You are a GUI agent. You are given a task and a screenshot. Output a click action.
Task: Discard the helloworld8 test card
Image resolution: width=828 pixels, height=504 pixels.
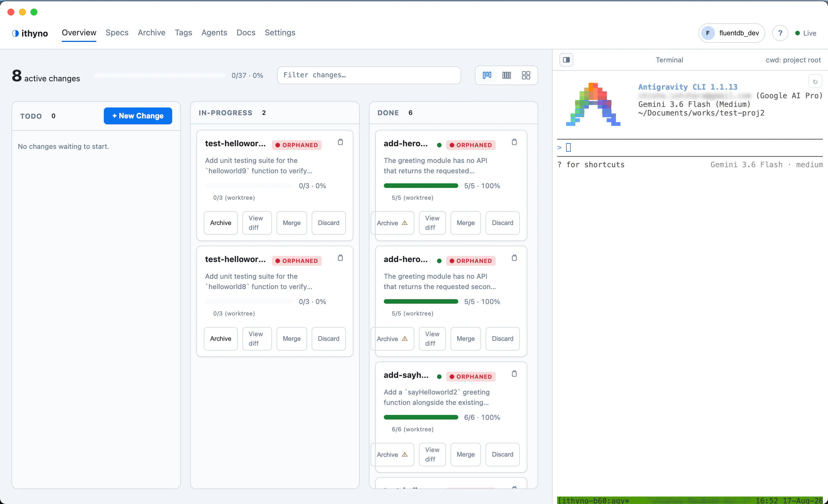(x=328, y=338)
